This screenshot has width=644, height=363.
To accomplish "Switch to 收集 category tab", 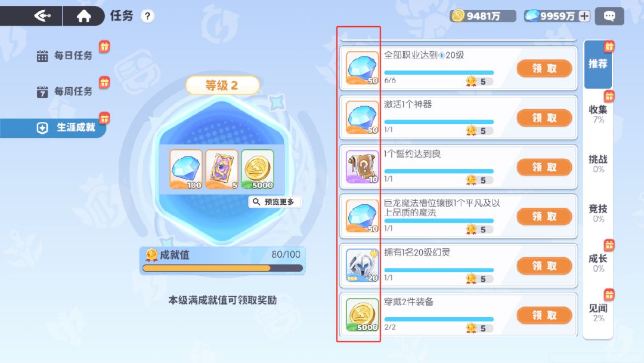I will 598,114.
